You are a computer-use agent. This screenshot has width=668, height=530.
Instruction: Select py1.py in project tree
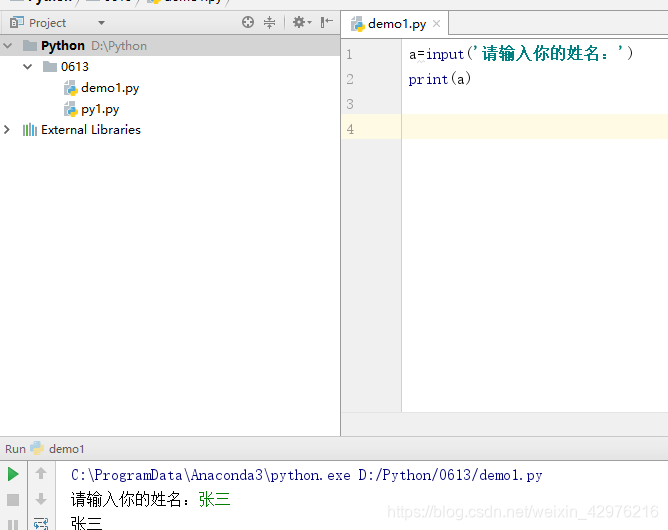click(92, 109)
